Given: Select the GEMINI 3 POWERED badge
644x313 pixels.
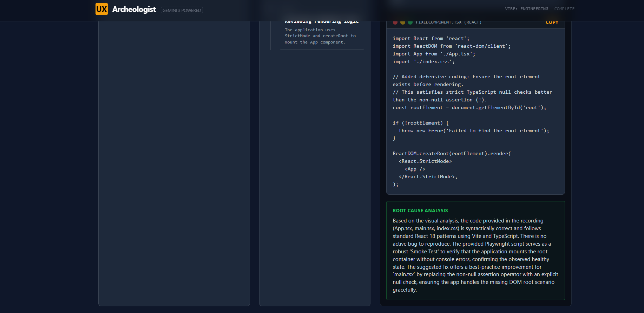Looking at the screenshot, I should 182,10.
